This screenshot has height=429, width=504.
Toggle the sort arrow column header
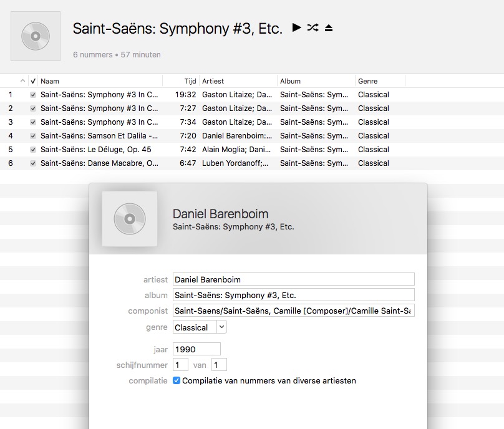(22, 80)
